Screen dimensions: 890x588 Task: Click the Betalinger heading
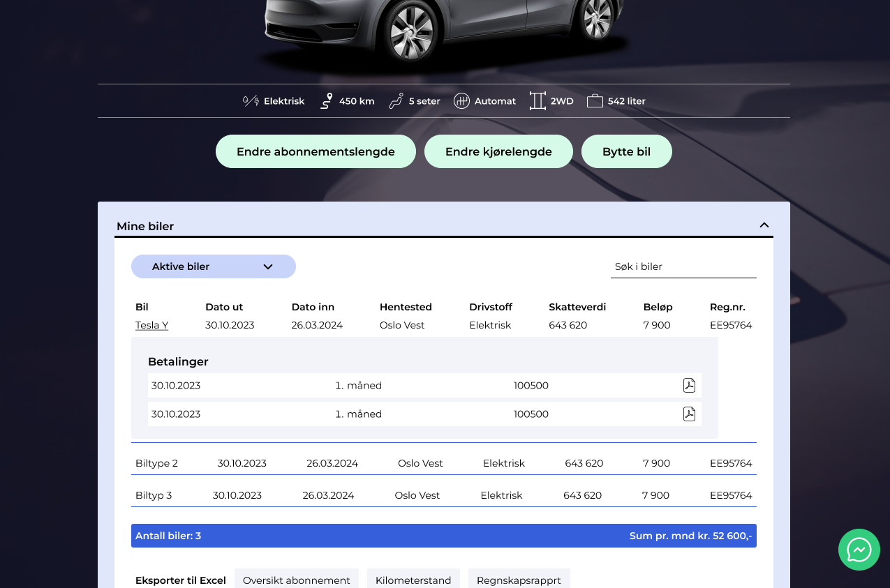[x=178, y=361]
